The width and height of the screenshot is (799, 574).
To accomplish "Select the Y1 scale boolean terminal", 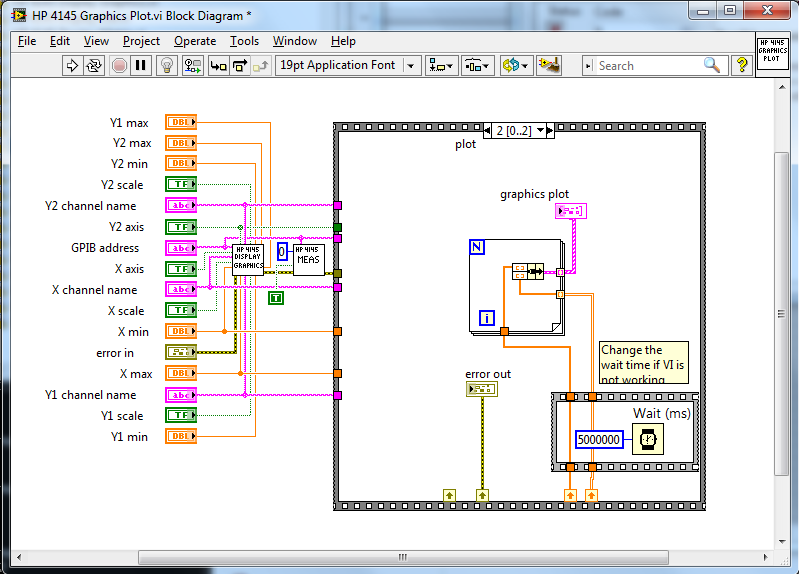I will click(181, 415).
